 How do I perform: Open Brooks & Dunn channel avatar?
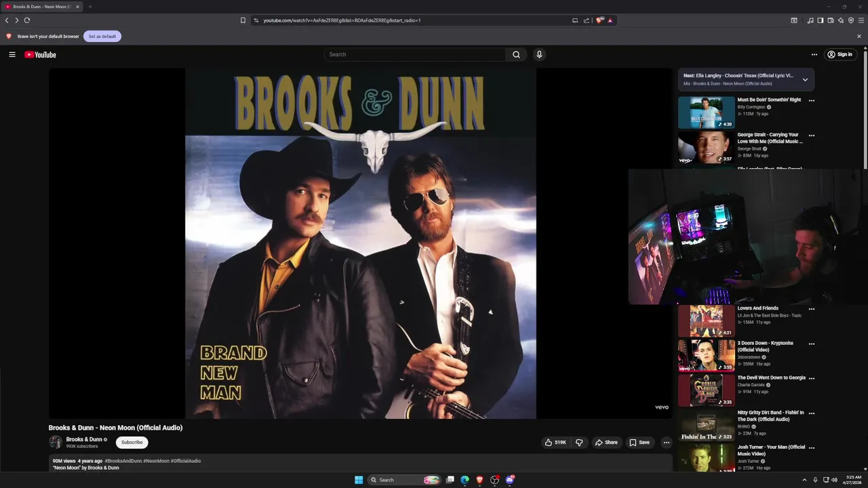pyautogui.click(x=56, y=443)
